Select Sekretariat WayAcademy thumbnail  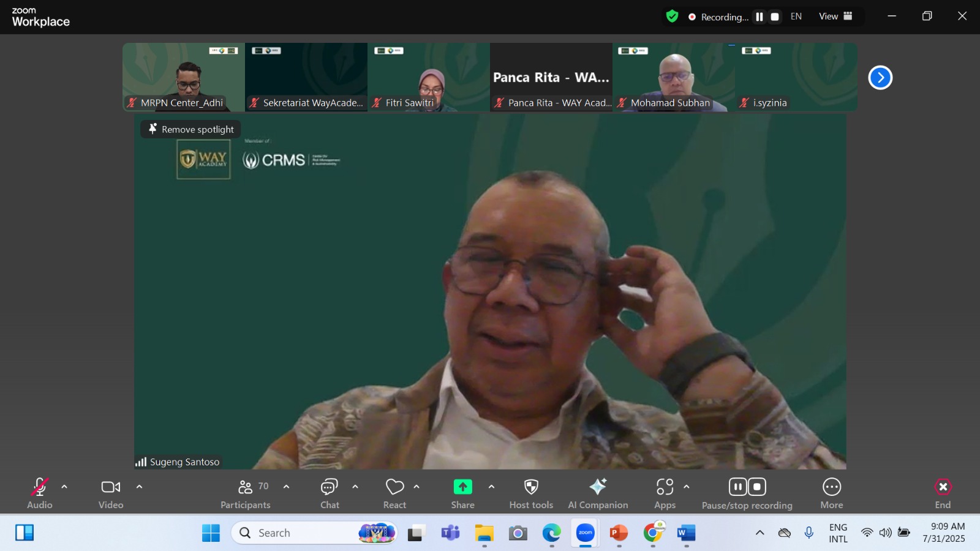(x=306, y=77)
